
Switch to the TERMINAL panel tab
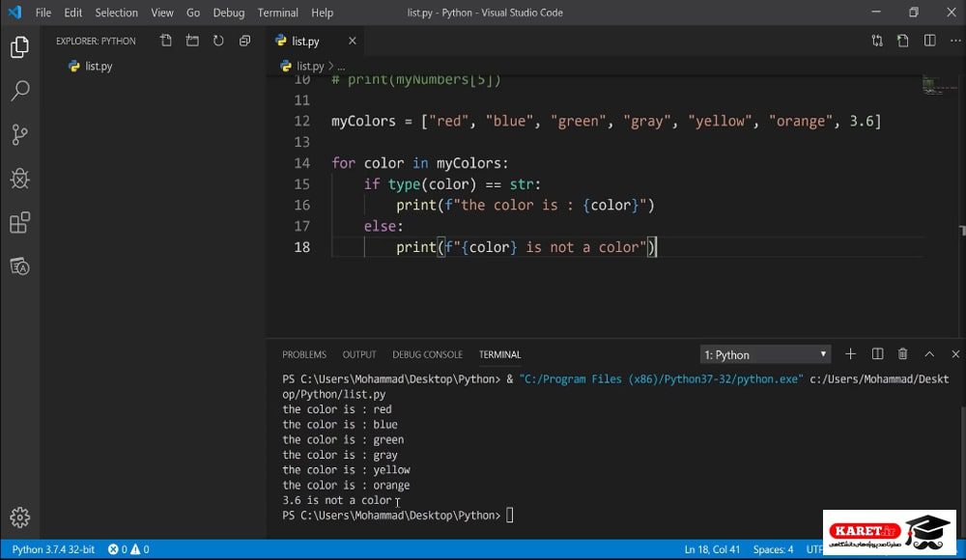(500, 355)
